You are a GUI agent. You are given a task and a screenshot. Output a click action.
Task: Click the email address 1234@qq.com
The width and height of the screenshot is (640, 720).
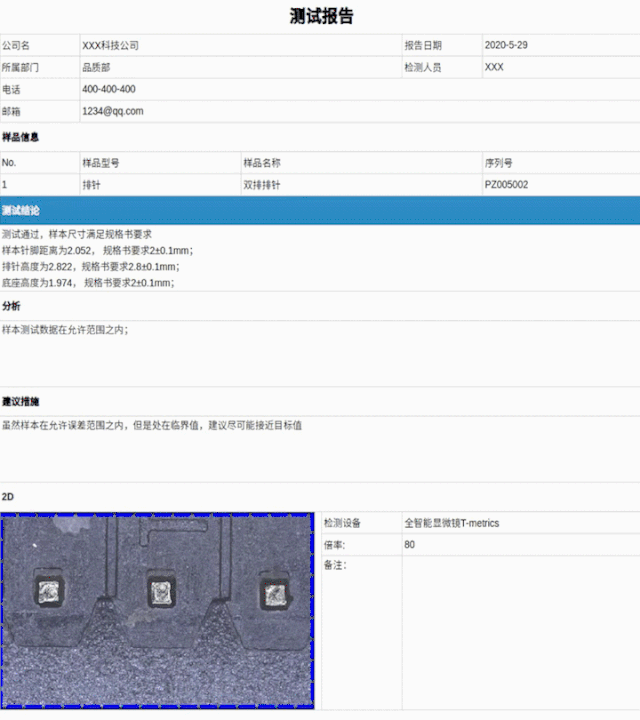[113, 112]
